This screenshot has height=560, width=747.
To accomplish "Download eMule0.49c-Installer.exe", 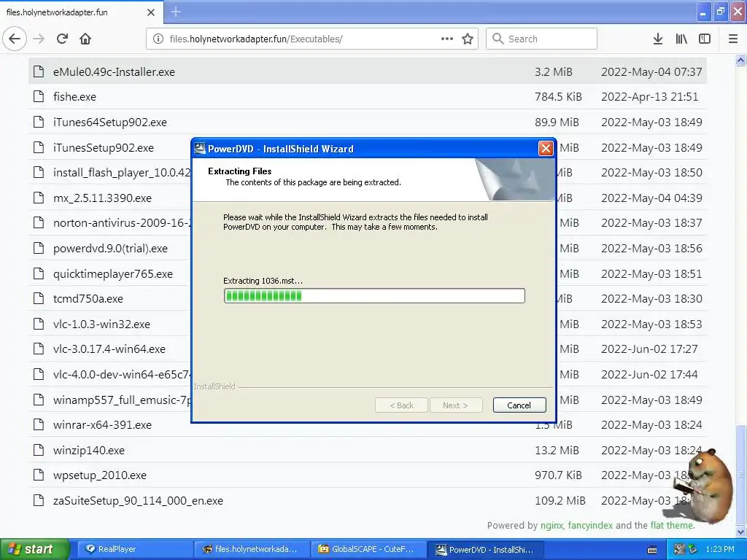I will click(x=114, y=72).
